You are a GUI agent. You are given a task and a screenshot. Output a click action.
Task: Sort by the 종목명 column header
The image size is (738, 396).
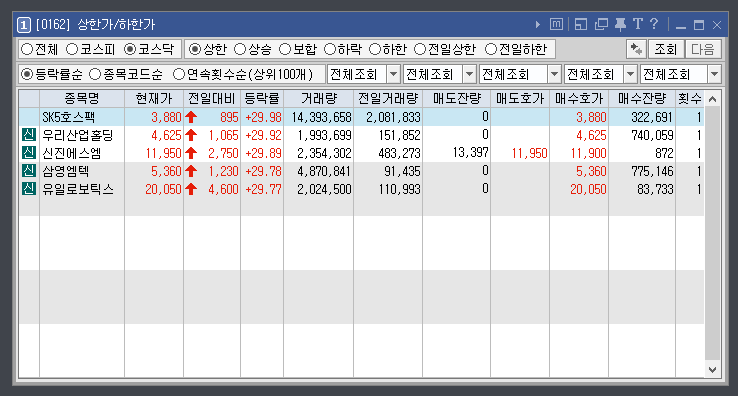click(82, 98)
